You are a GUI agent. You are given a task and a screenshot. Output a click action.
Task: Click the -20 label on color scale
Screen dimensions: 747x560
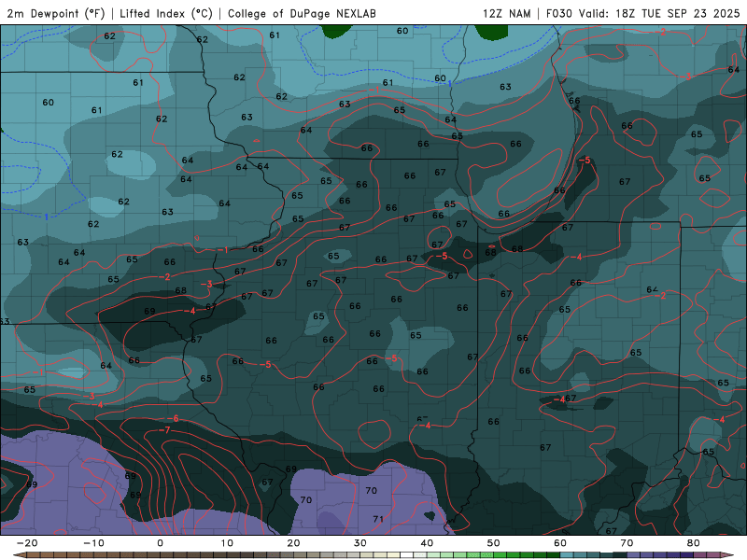(x=27, y=543)
